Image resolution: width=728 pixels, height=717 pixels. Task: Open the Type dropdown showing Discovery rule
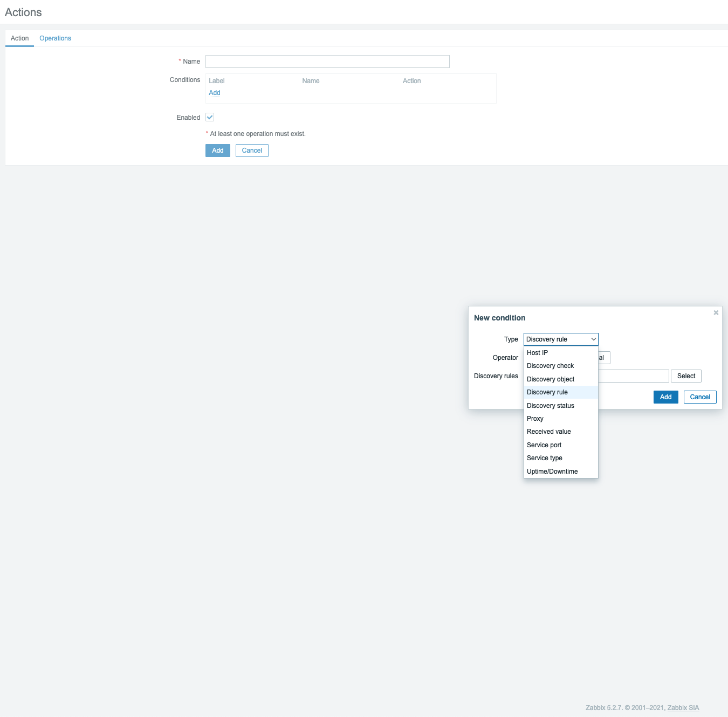[561, 339]
